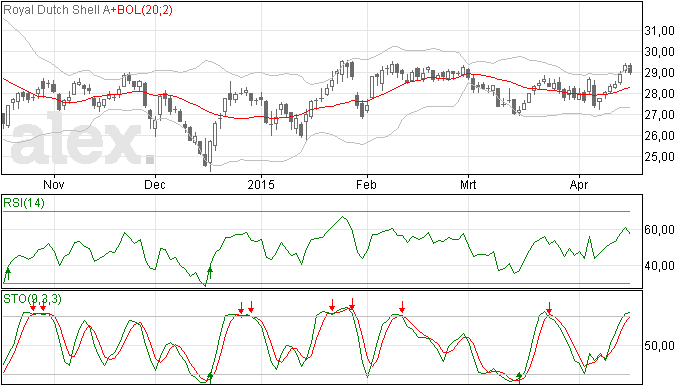Click the red stochastic sell arrow in February
The width and height of the screenshot is (690, 387).
pos(402,307)
